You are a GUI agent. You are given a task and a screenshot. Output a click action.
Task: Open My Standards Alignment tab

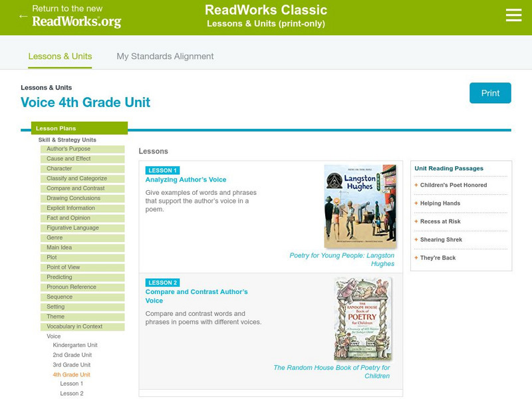pos(165,57)
